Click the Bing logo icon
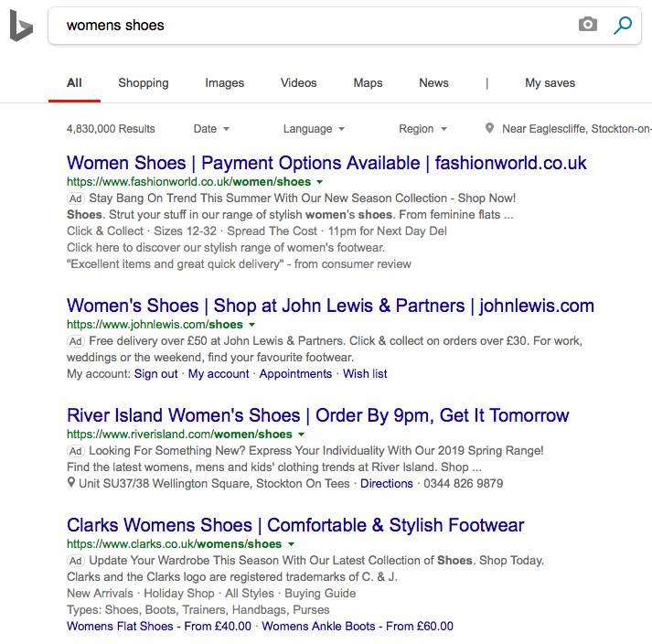Screen dimensions: 652x644 21,26
